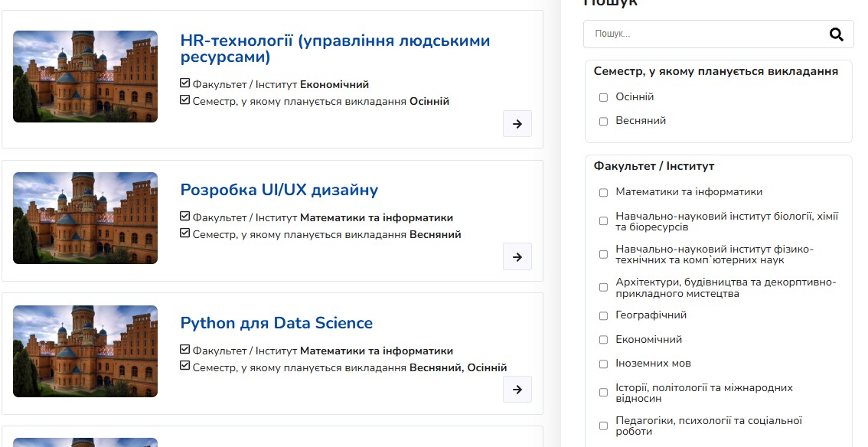Click faculty text 'Математики та інформатики' in Python card

point(377,351)
